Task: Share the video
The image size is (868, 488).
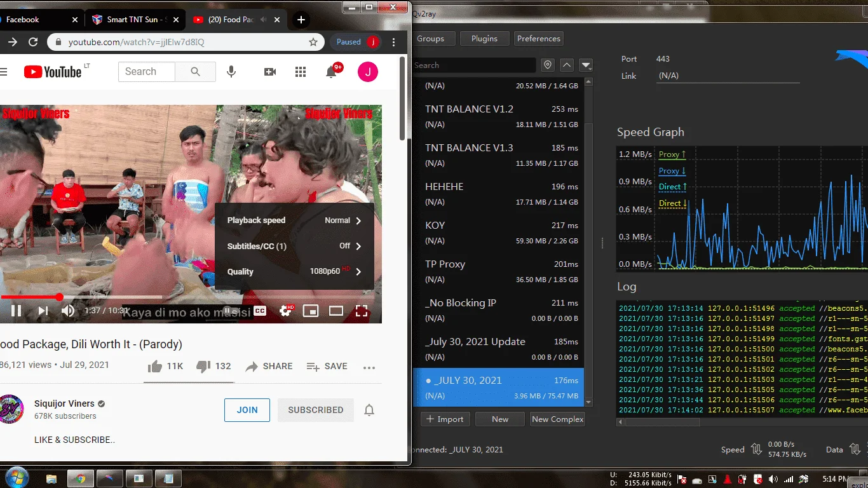Action: click(269, 367)
